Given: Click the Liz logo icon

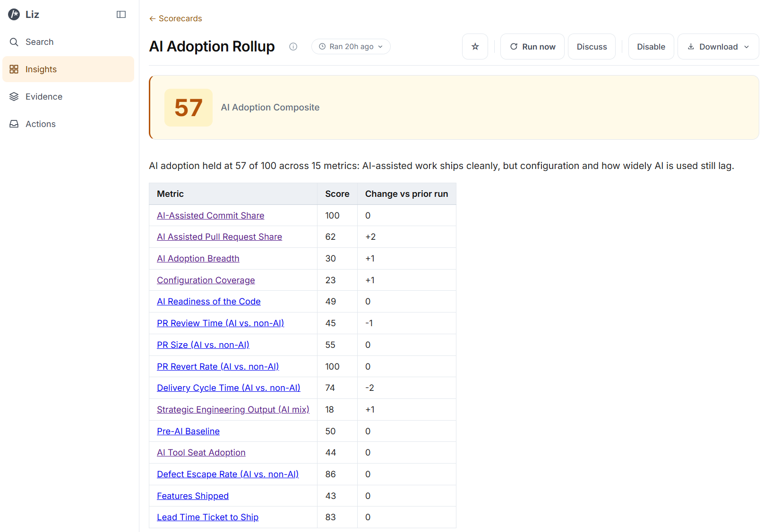Looking at the screenshot, I should [14, 15].
